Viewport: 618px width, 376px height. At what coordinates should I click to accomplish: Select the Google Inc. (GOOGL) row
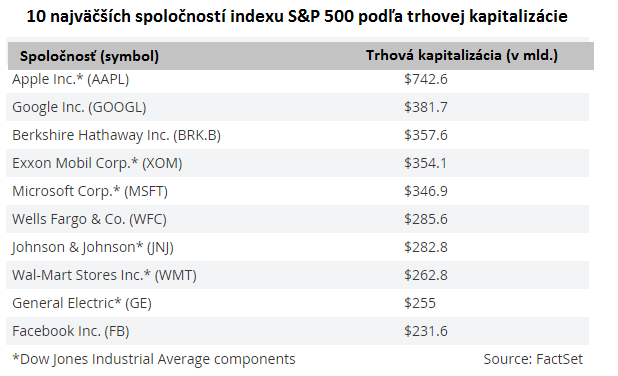click(x=298, y=107)
